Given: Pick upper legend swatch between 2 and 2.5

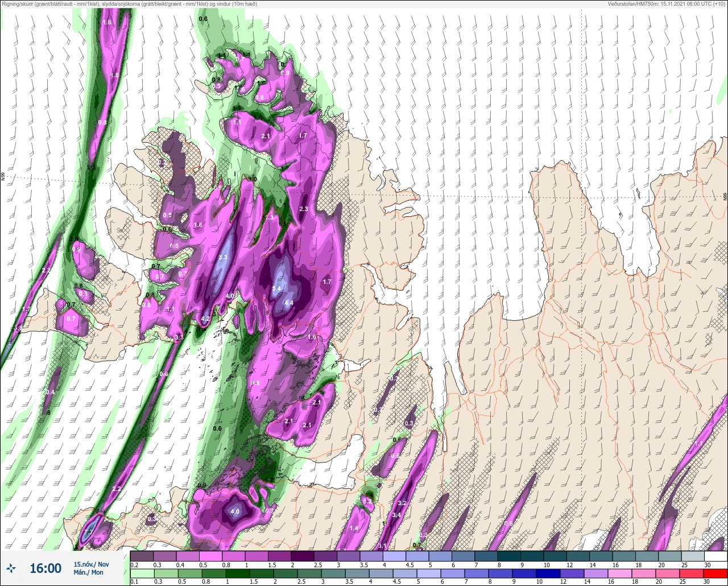Looking at the screenshot, I should click(x=303, y=556).
